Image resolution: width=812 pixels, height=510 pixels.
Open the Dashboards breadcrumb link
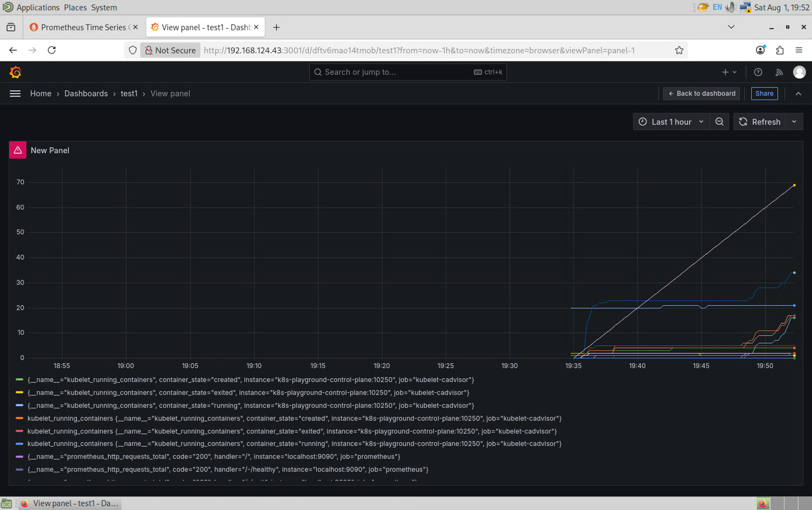tap(86, 94)
